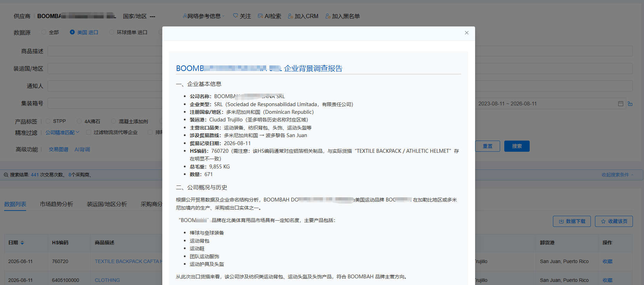Screen dimensions: 644x285
Task: Click 收藏 in the 760720 row
Action: click(x=608, y=261)
